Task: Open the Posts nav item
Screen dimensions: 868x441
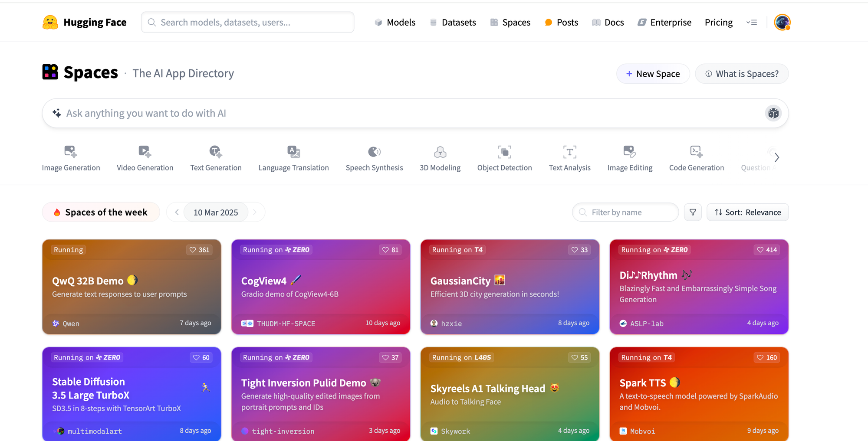Action: pyautogui.click(x=562, y=22)
